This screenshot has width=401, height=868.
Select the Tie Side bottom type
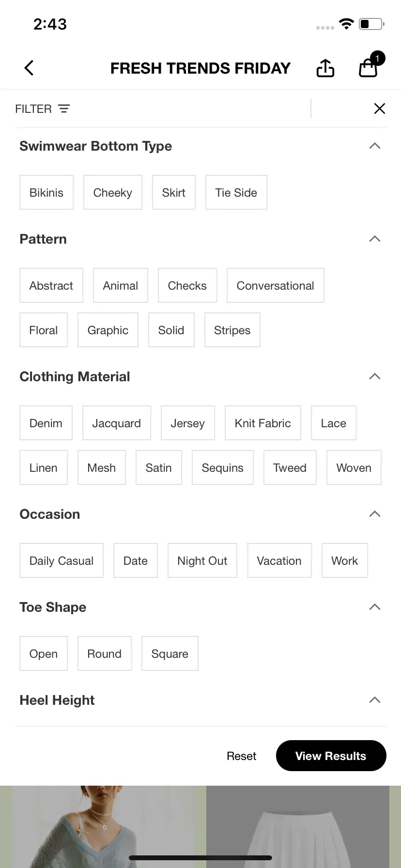[236, 192]
